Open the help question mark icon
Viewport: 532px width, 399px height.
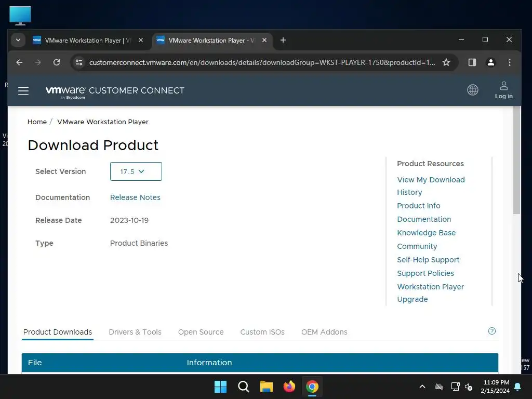click(492, 331)
